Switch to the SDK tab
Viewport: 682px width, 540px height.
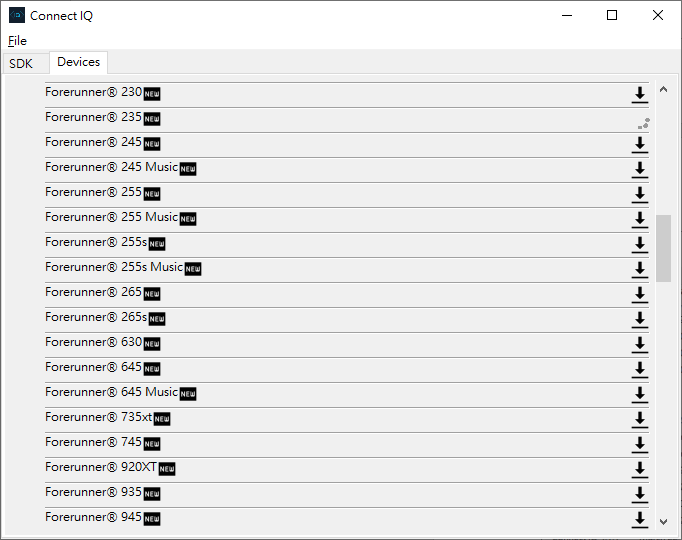pos(21,63)
